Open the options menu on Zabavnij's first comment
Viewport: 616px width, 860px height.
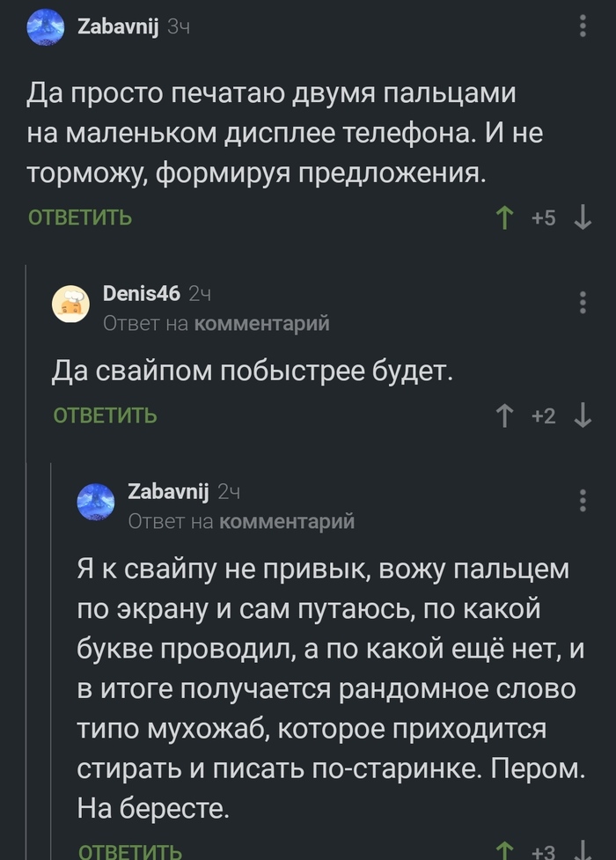pyautogui.click(x=581, y=24)
